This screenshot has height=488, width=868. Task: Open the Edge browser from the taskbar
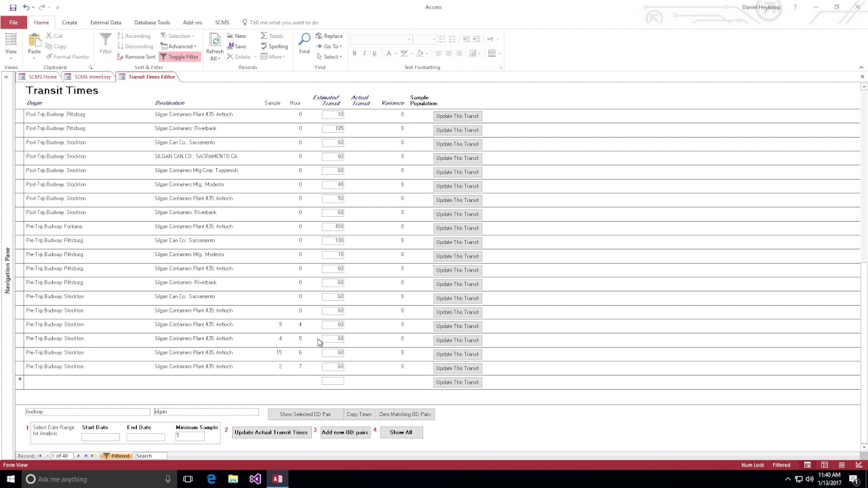(x=211, y=479)
